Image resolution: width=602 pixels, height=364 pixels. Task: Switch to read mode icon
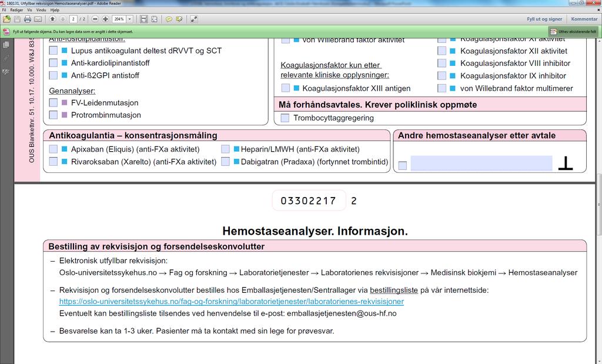coord(194,19)
